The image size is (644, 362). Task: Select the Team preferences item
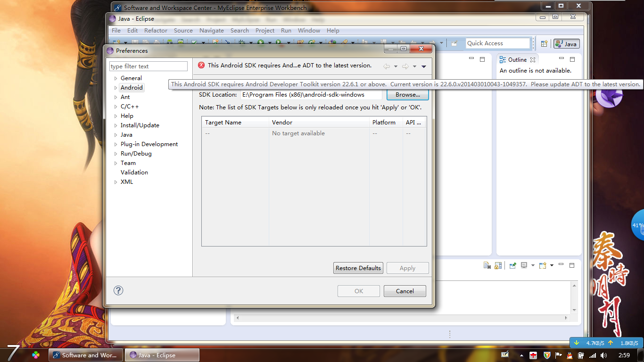click(128, 163)
